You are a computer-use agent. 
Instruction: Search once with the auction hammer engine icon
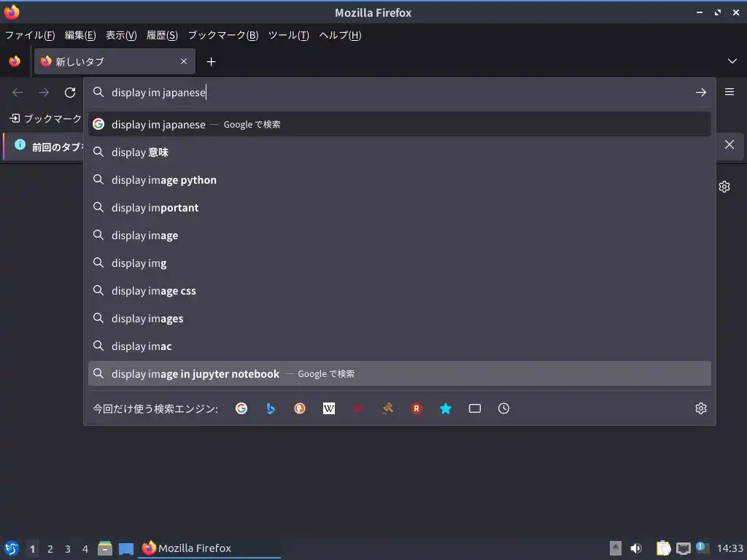pyautogui.click(x=387, y=408)
